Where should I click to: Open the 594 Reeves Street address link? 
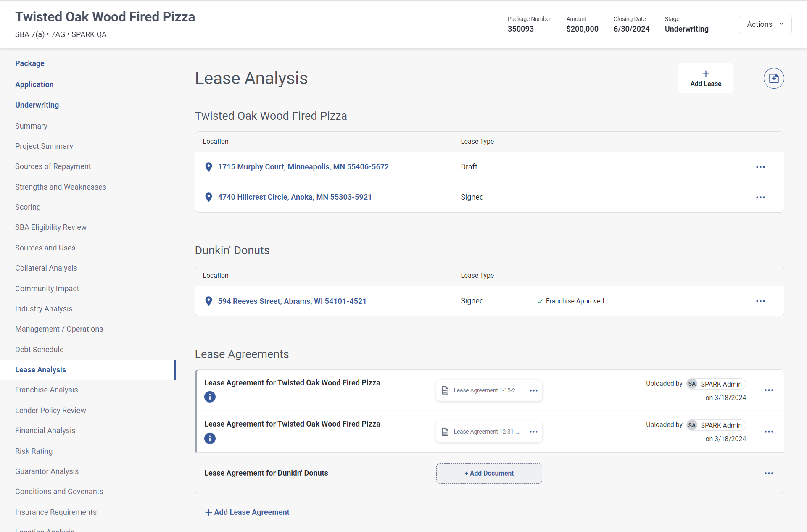[292, 301]
